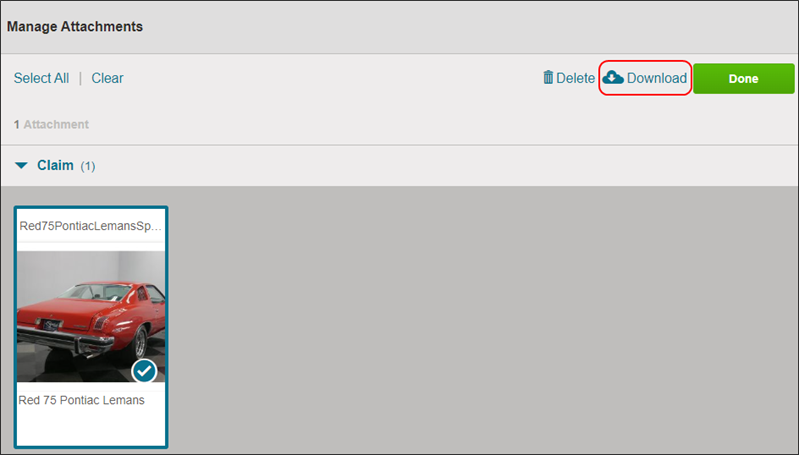Viewport: 799px width, 455px height.
Task: Hit the green Done button
Action: pos(743,78)
